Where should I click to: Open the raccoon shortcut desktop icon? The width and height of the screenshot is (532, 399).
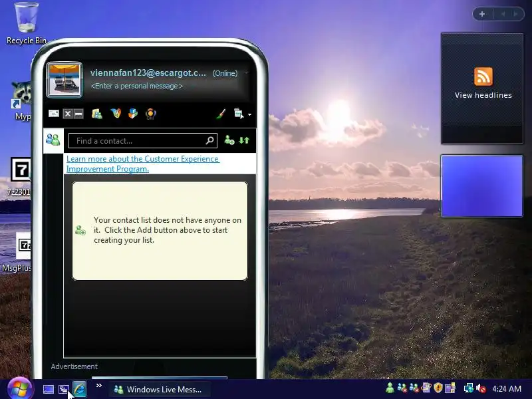click(21, 101)
